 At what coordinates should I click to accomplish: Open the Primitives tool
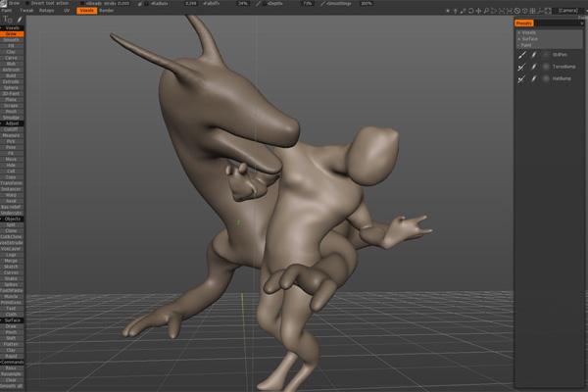click(x=11, y=303)
